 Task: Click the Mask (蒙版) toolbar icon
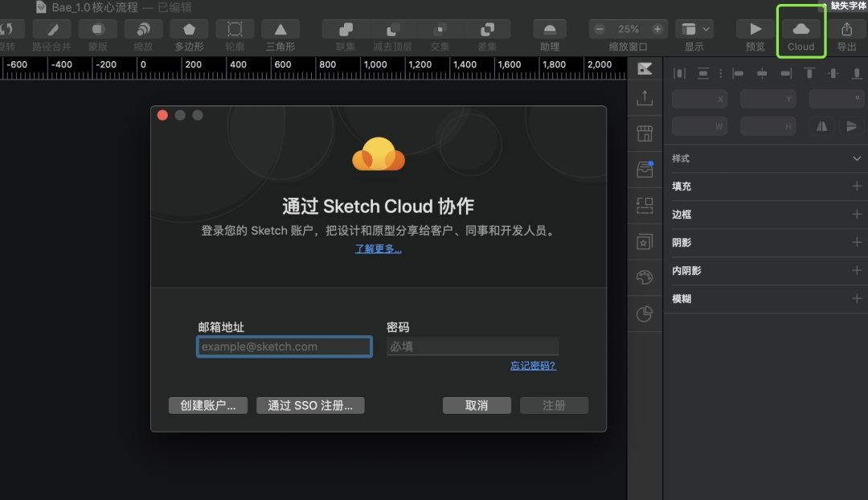click(x=98, y=30)
